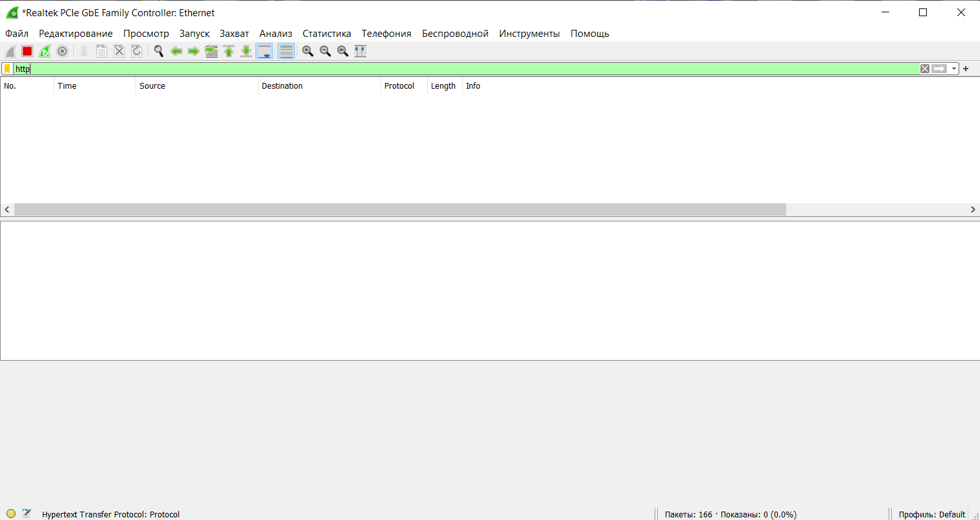Screen dimensions: 980x520
Task: Zoom in on packet text
Action: coord(308,51)
